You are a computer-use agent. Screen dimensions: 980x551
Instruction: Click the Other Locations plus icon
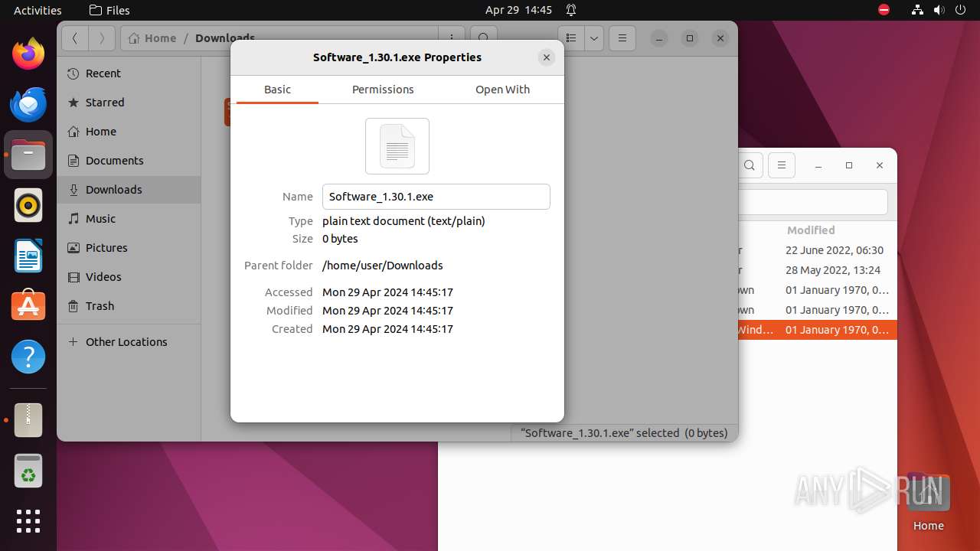tap(73, 342)
